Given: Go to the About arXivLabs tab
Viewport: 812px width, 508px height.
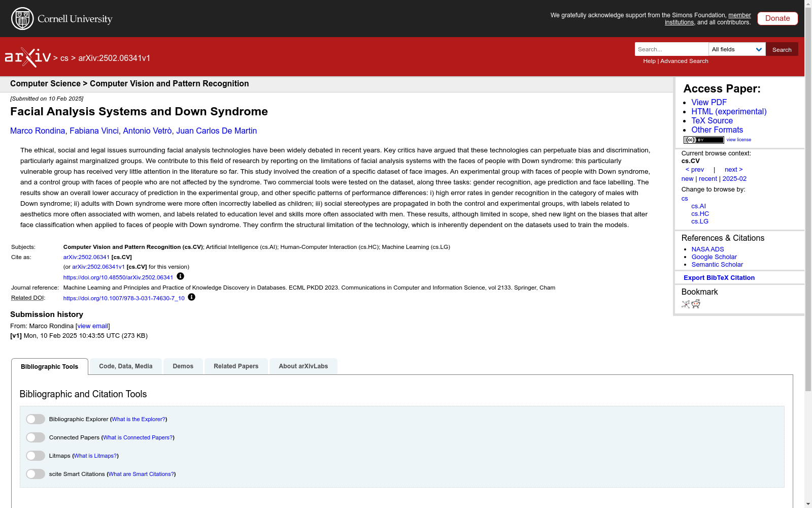Looking at the screenshot, I should (x=303, y=366).
